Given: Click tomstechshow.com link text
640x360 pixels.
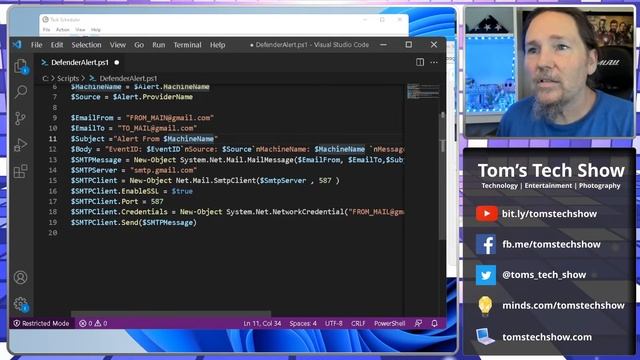Looking at the screenshot, I should click(x=547, y=337).
